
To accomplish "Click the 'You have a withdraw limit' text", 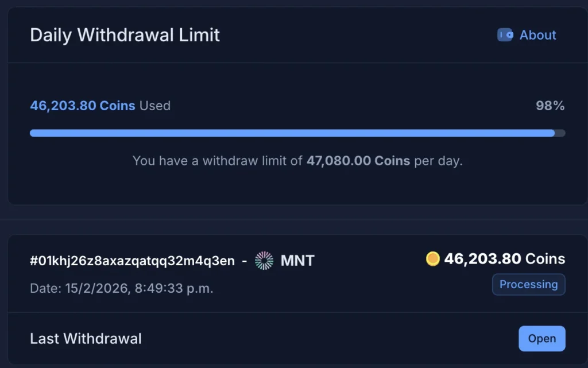I will tap(218, 161).
